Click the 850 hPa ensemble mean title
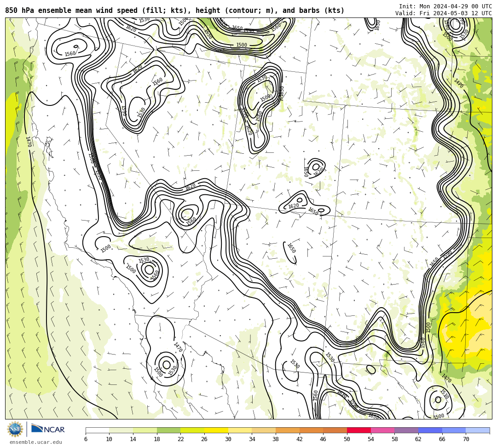 [175, 11]
